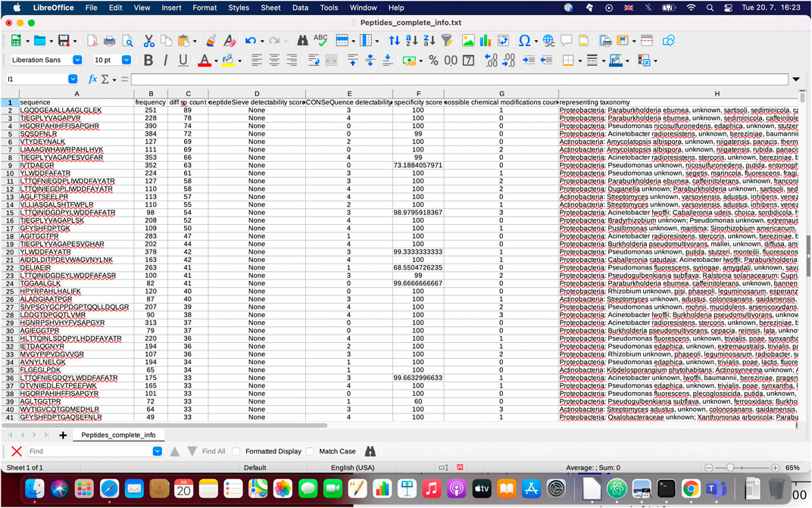Open the Font Size dropdown
The image size is (812, 508).
click(x=126, y=60)
